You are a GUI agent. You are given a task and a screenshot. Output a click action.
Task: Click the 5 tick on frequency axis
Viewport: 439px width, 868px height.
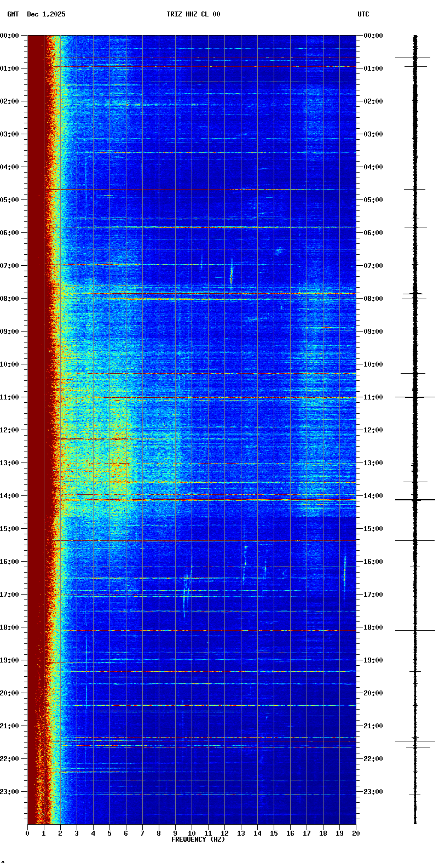[x=109, y=833]
